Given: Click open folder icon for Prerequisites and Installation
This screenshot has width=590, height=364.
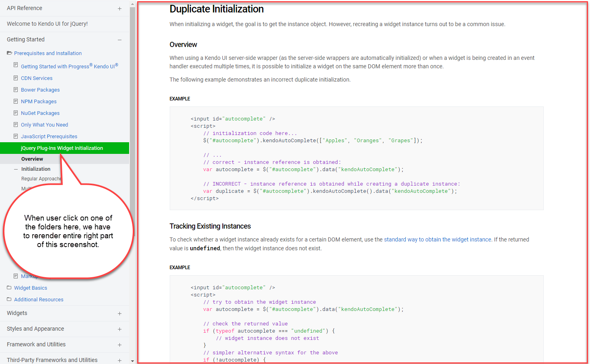Looking at the screenshot, I should tap(9, 53).
